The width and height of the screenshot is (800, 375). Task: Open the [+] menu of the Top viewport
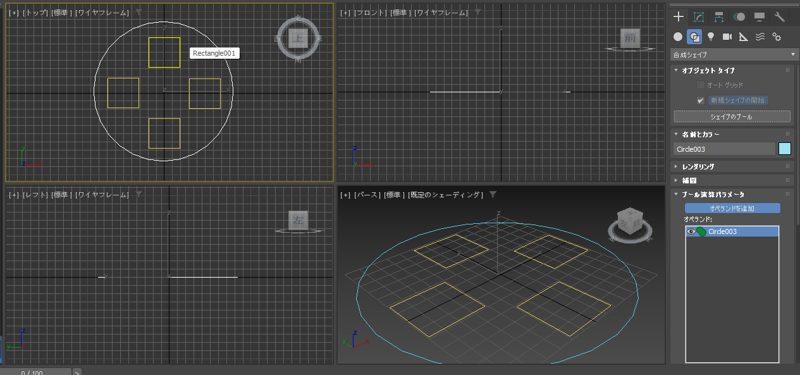pyautogui.click(x=14, y=12)
